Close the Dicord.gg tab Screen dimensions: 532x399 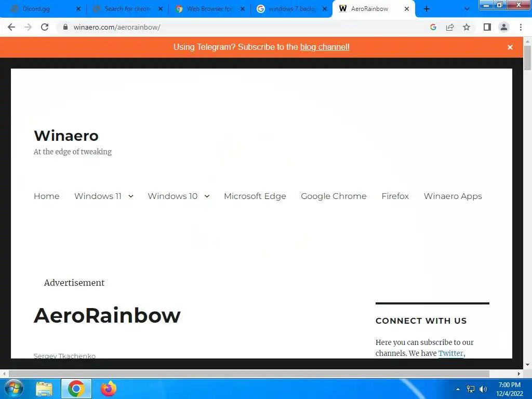pyautogui.click(x=78, y=9)
